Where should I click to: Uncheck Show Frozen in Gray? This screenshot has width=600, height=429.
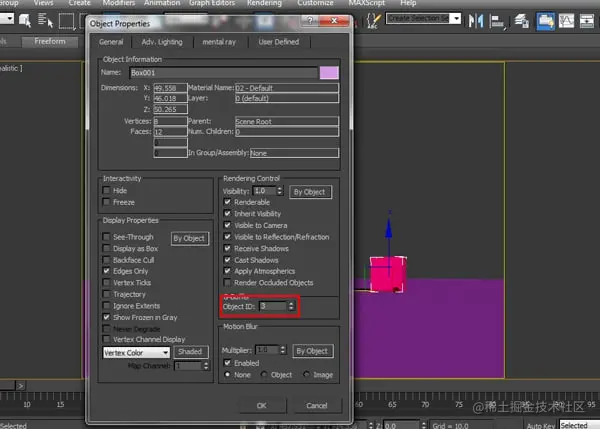(106, 317)
